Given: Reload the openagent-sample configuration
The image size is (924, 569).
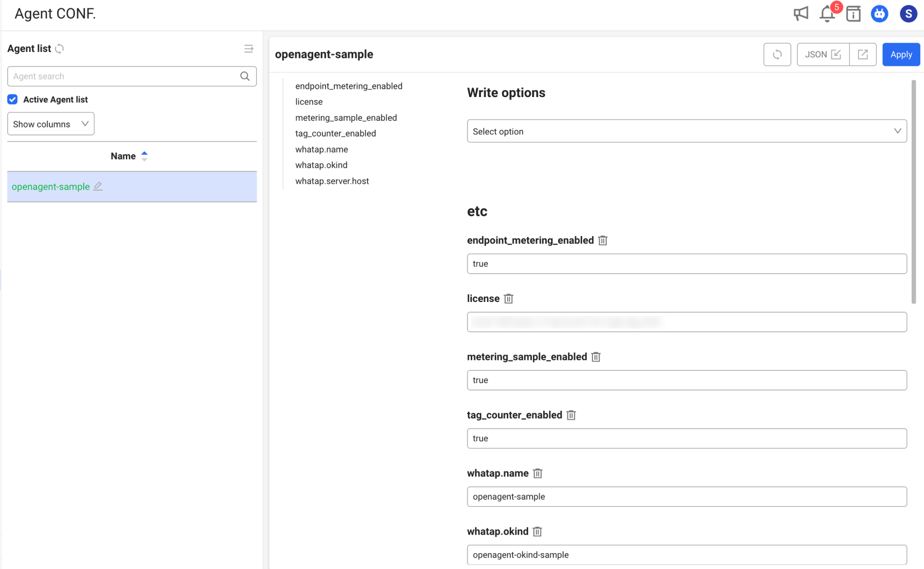Looking at the screenshot, I should point(777,54).
